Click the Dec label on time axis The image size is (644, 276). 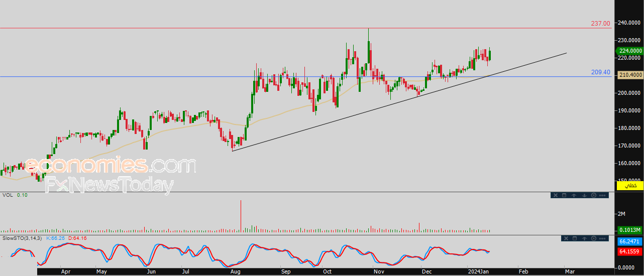pos(426,271)
